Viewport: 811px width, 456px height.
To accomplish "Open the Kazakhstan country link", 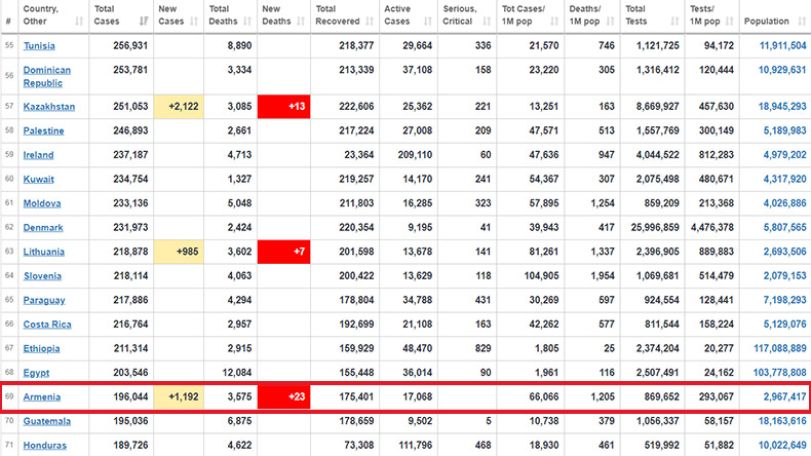I will pyautogui.click(x=49, y=107).
